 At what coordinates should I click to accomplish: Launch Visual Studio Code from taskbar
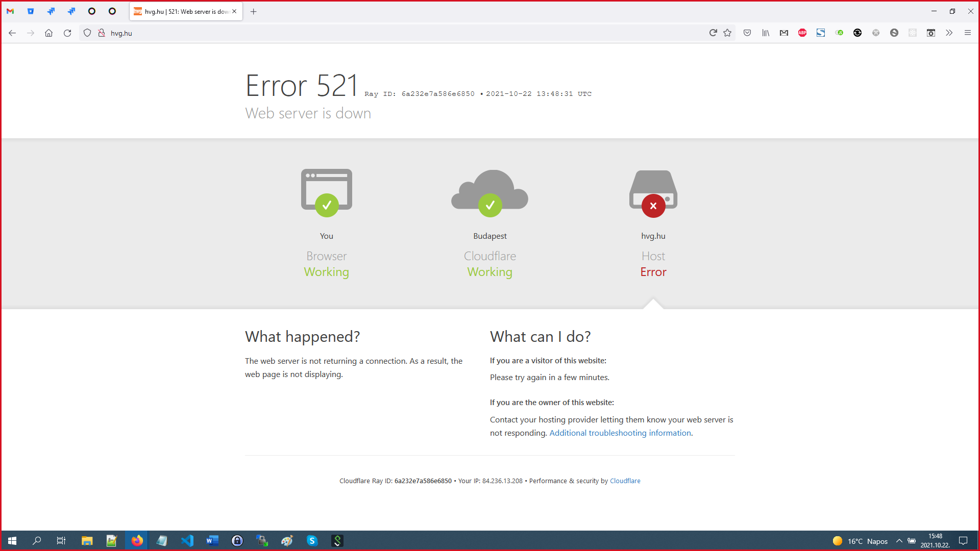tap(187, 541)
